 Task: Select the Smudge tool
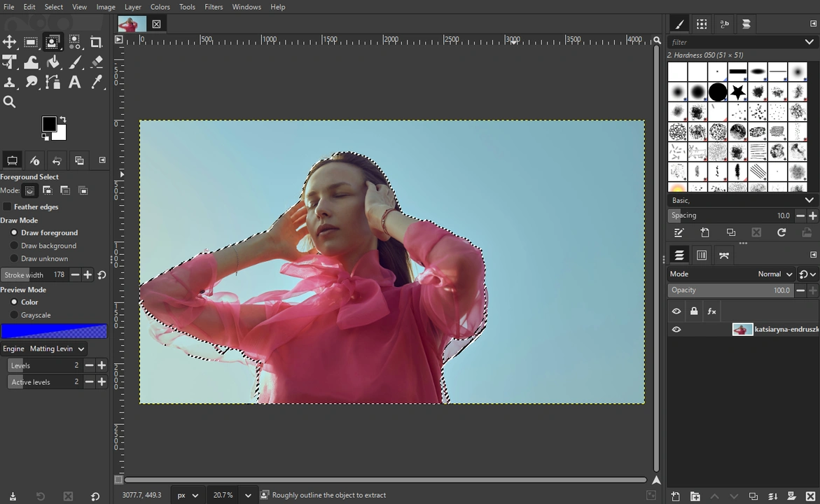[31, 82]
